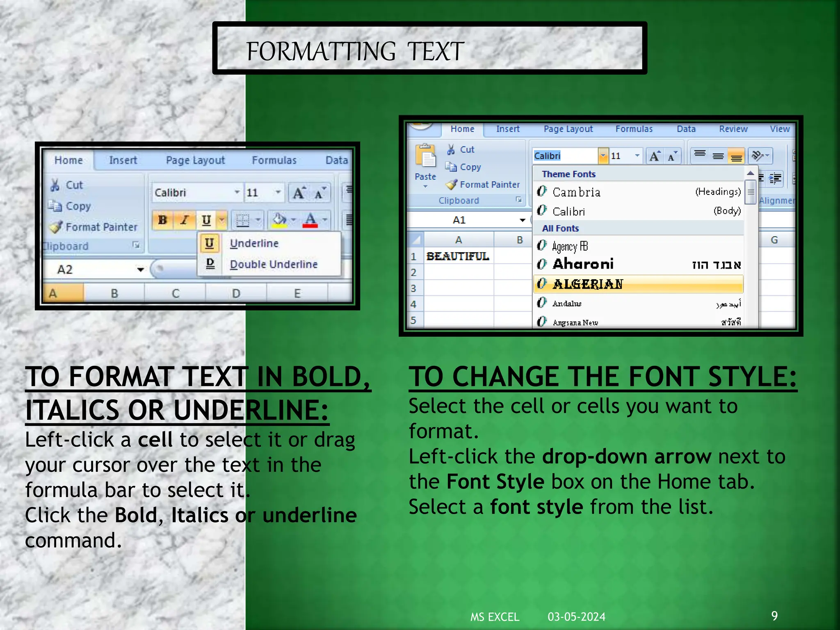Click the D icon beside Double Underline
The width and height of the screenshot is (840, 630).
(210, 264)
